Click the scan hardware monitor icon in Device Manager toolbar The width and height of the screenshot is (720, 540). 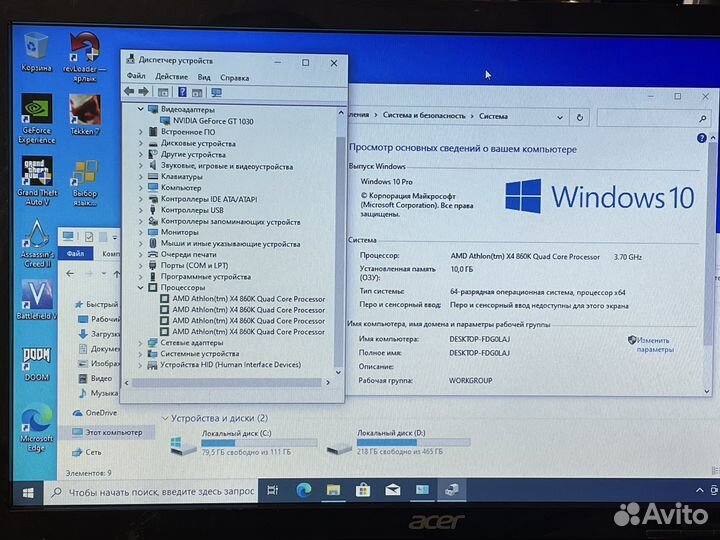pos(216,93)
